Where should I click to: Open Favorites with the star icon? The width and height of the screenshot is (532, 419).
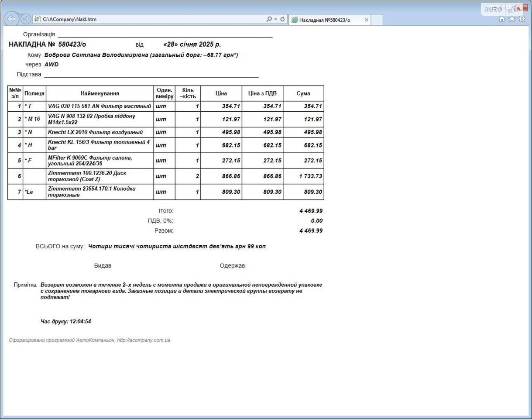coord(512,19)
